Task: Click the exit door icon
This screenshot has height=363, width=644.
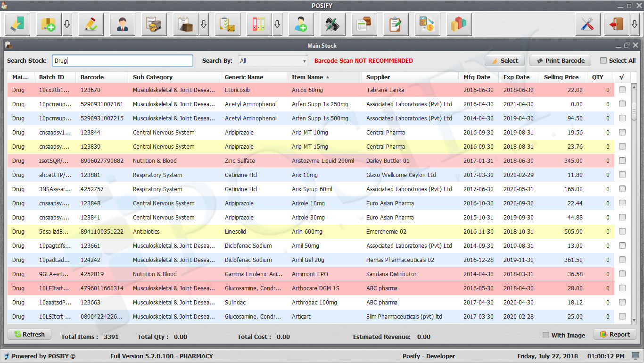Action: [x=617, y=24]
